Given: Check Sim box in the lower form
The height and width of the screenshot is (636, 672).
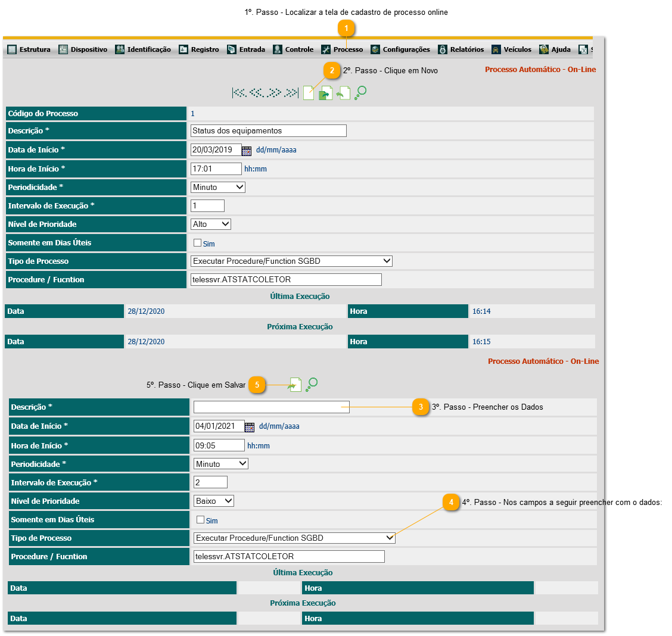Looking at the screenshot, I should pyautogui.click(x=201, y=520).
